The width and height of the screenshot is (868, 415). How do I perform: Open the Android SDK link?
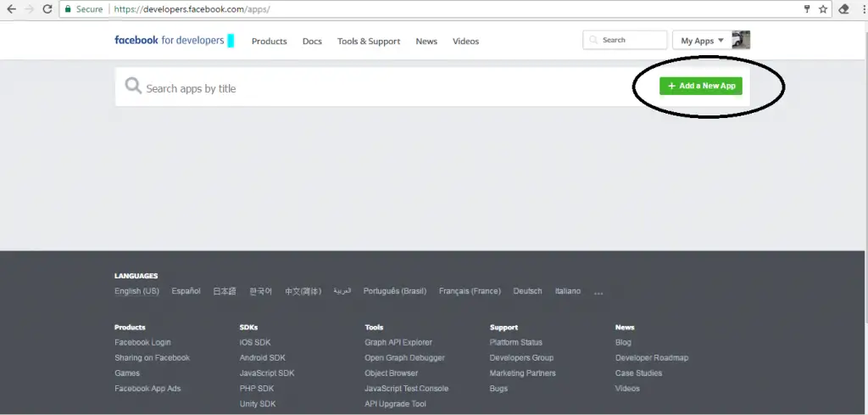(263, 358)
